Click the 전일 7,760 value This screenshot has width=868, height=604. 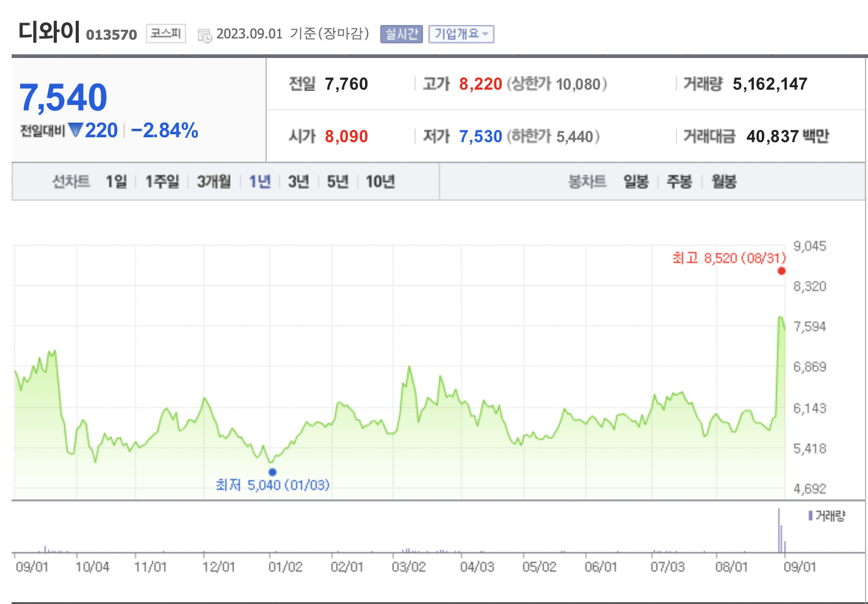[346, 84]
